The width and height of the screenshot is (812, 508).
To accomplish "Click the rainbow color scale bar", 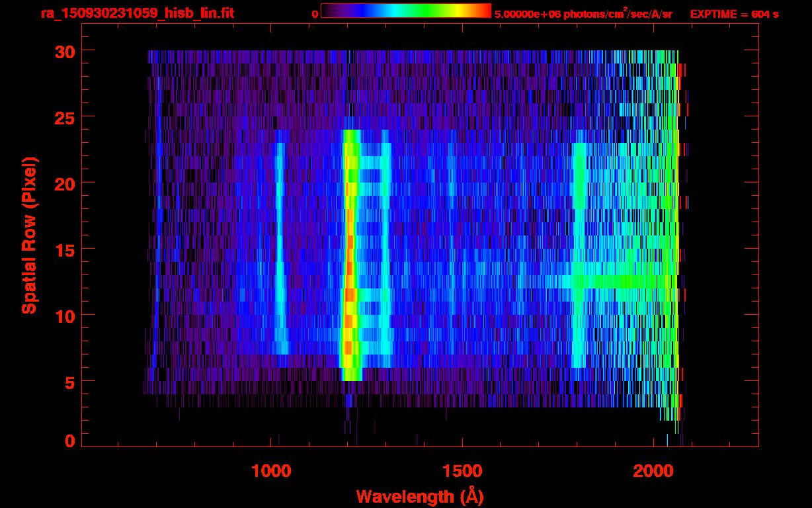I will tap(406, 11).
